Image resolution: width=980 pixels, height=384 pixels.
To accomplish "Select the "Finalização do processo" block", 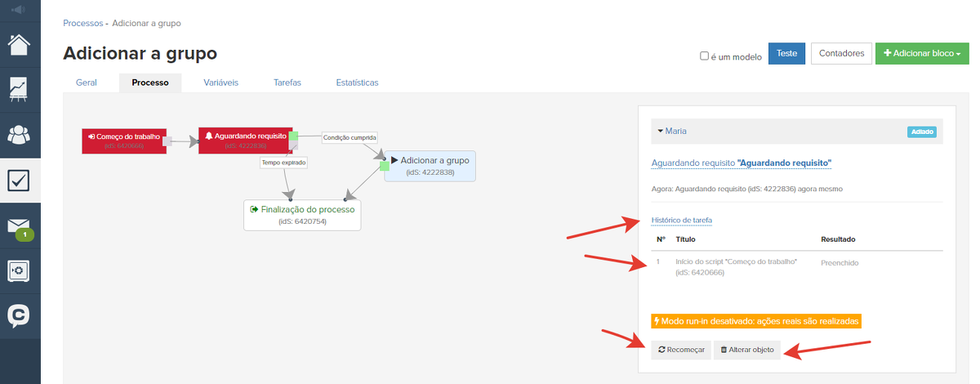I will (302, 214).
